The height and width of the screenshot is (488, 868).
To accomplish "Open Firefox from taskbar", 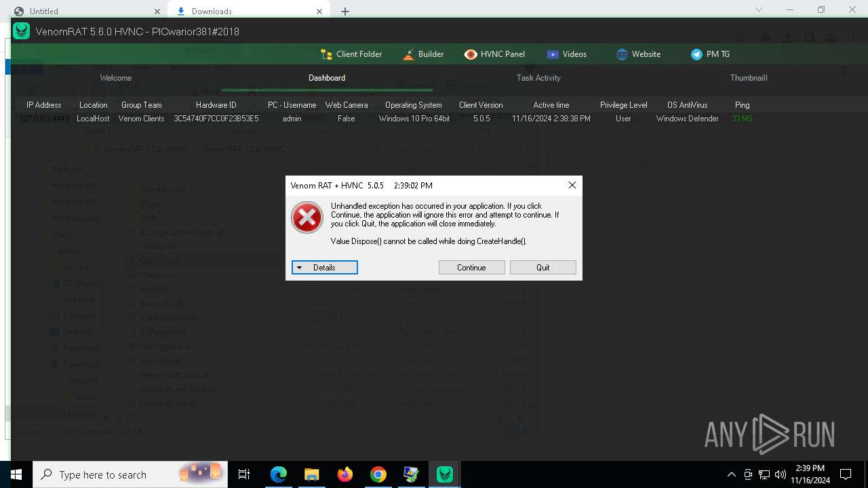I will click(x=344, y=474).
